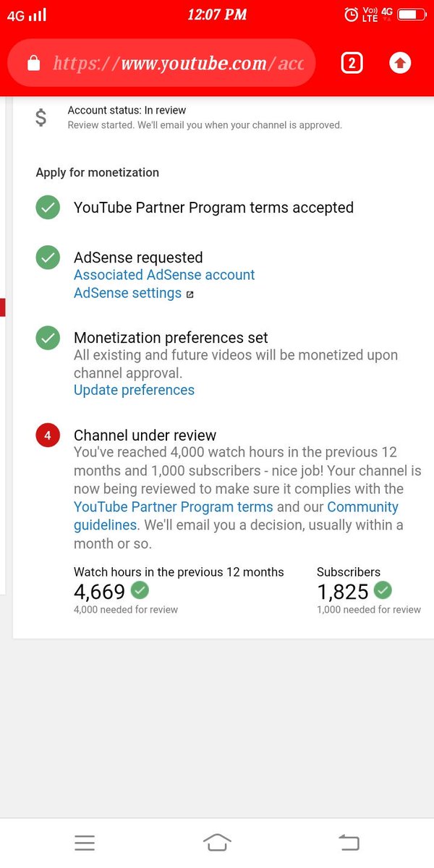Tap the 'Apply for monetization' heading

[x=98, y=173]
